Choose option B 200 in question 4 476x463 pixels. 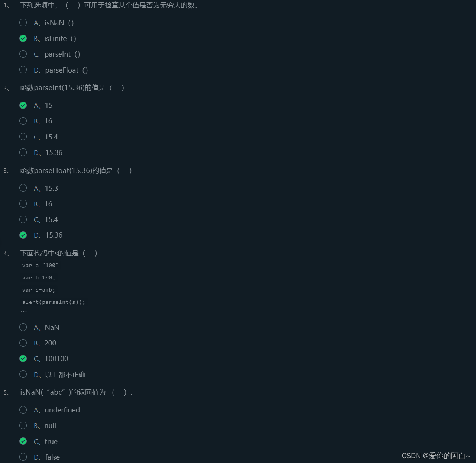click(x=23, y=343)
